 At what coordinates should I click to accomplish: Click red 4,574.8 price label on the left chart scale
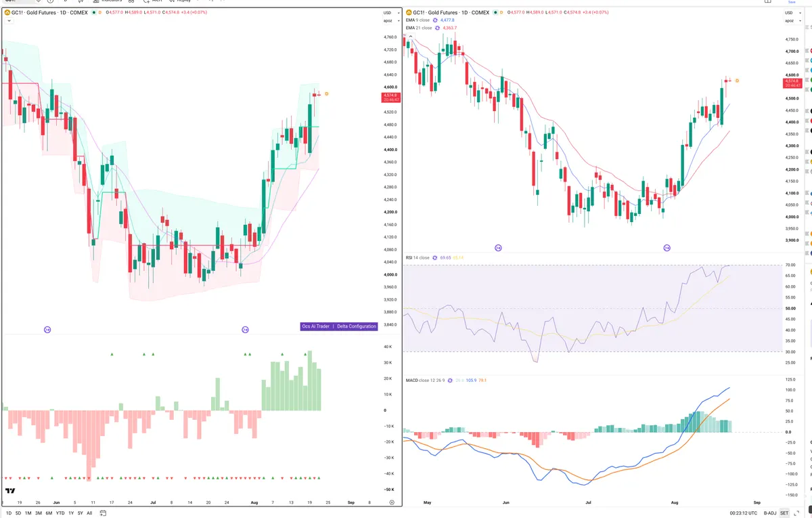tap(391, 97)
